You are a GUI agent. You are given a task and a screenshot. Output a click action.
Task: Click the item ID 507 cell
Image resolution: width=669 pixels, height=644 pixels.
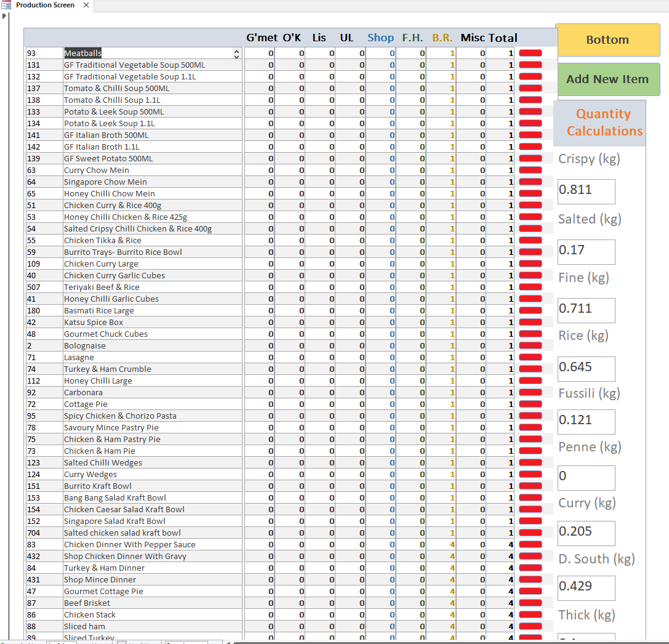click(x=44, y=288)
